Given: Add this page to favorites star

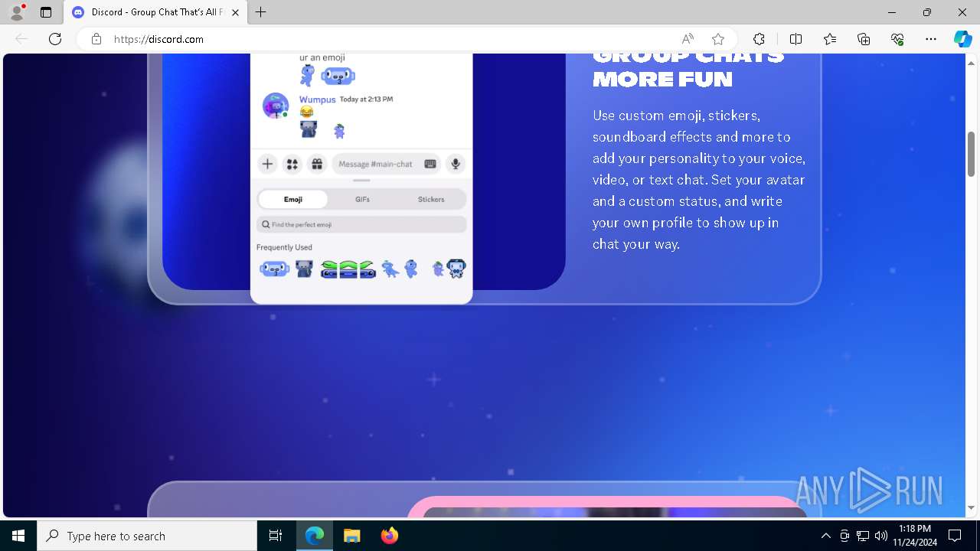Looking at the screenshot, I should click(x=718, y=39).
